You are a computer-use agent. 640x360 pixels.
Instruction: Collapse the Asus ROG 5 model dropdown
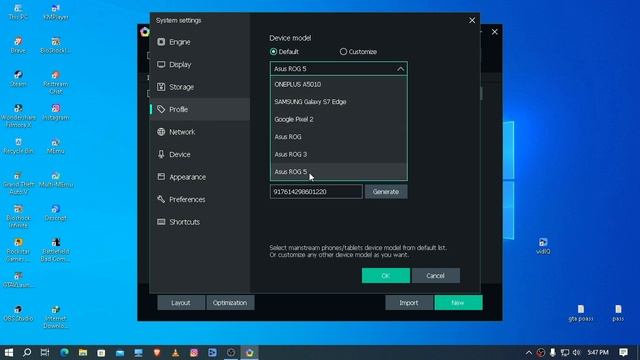coord(338,69)
